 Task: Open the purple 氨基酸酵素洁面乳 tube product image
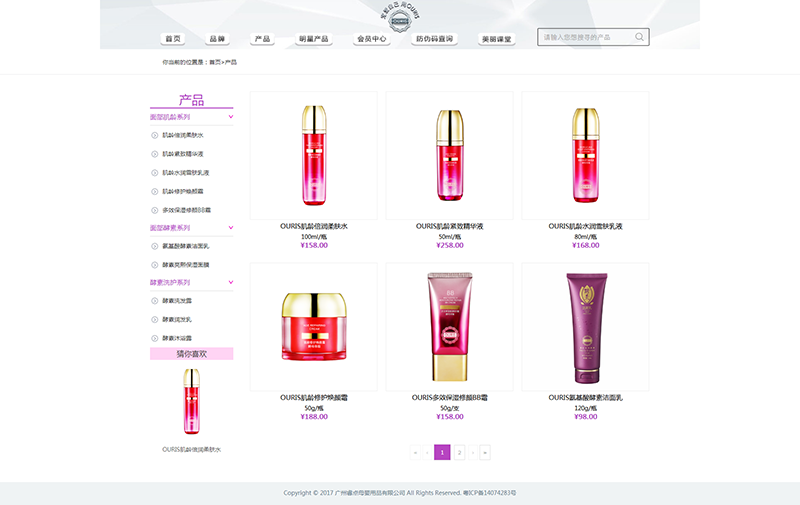[585, 327]
